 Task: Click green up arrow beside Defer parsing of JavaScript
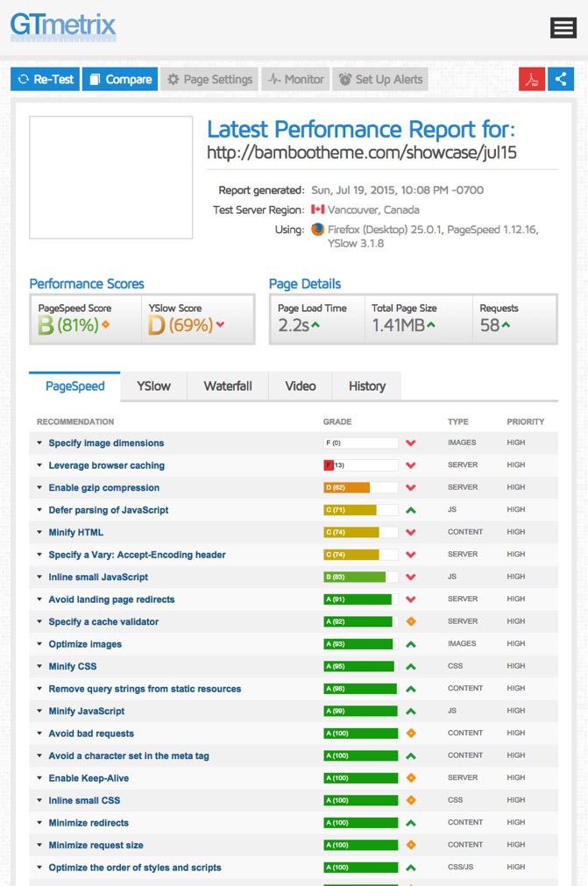tap(410, 510)
